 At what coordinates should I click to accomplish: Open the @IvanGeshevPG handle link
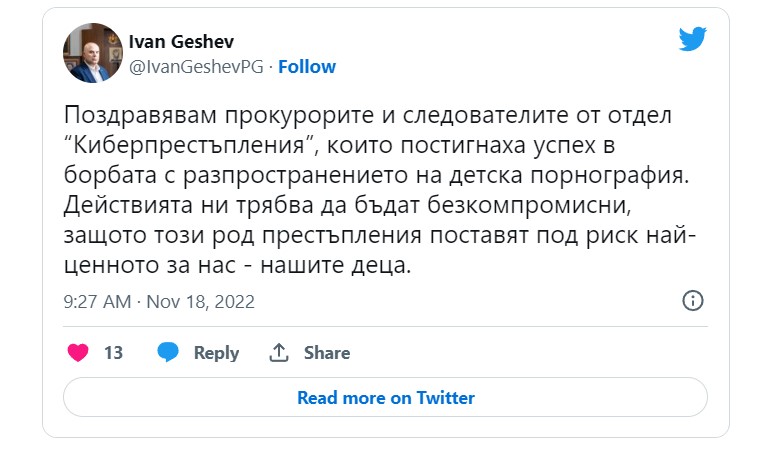pyautogui.click(x=197, y=67)
